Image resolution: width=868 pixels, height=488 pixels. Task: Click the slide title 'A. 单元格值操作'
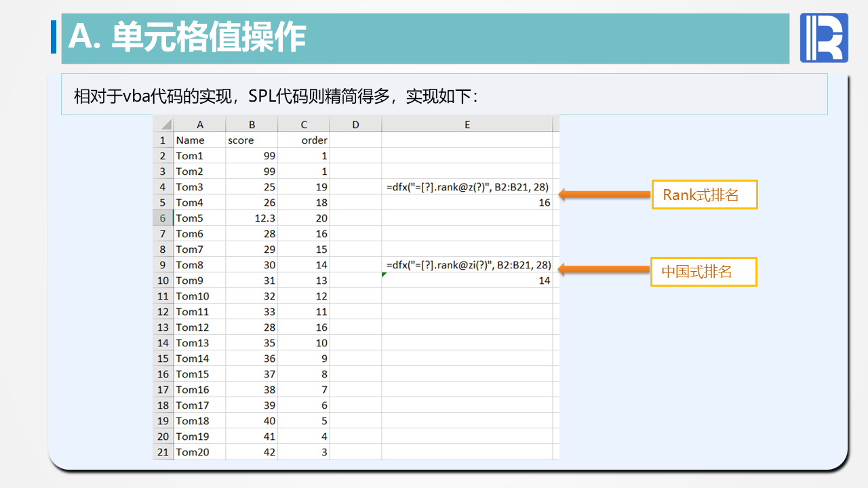[187, 37]
